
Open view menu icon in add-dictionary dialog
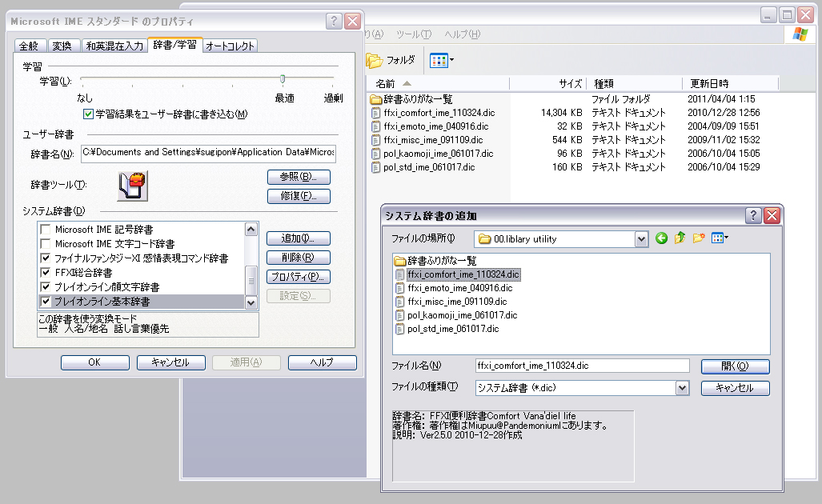720,238
